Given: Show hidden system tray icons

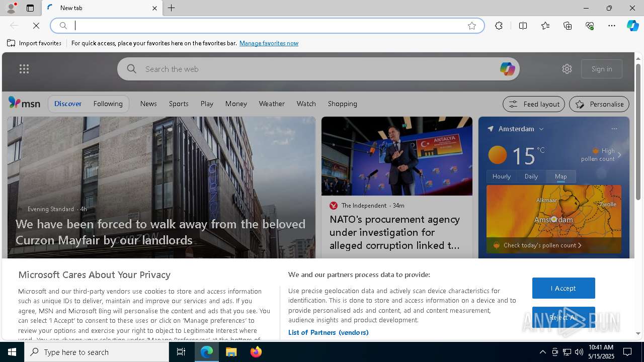Looking at the screenshot, I should coord(543,352).
